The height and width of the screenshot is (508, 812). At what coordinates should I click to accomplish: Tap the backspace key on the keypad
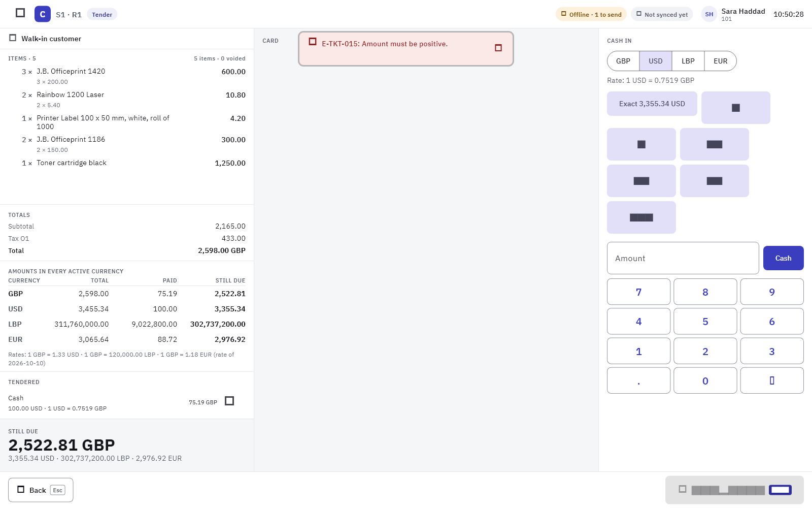click(x=772, y=380)
